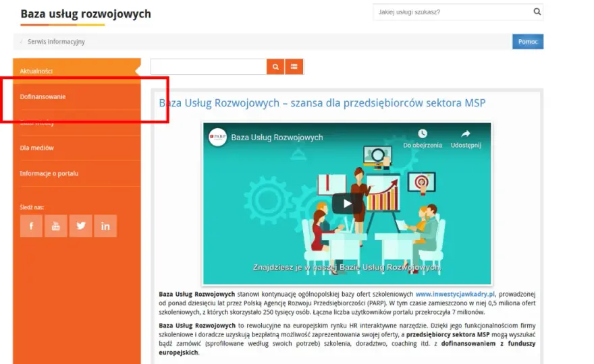Click the Baza usług rozwojowych site title

coord(86,13)
